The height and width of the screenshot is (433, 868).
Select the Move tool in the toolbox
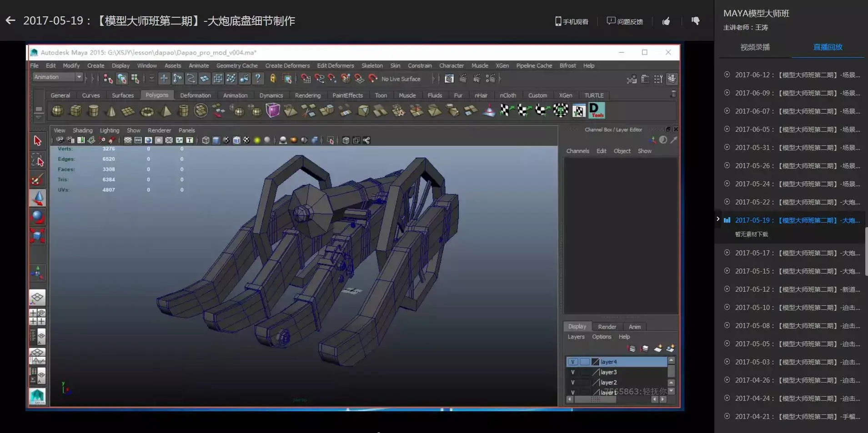pyautogui.click(x=38, y=198)
